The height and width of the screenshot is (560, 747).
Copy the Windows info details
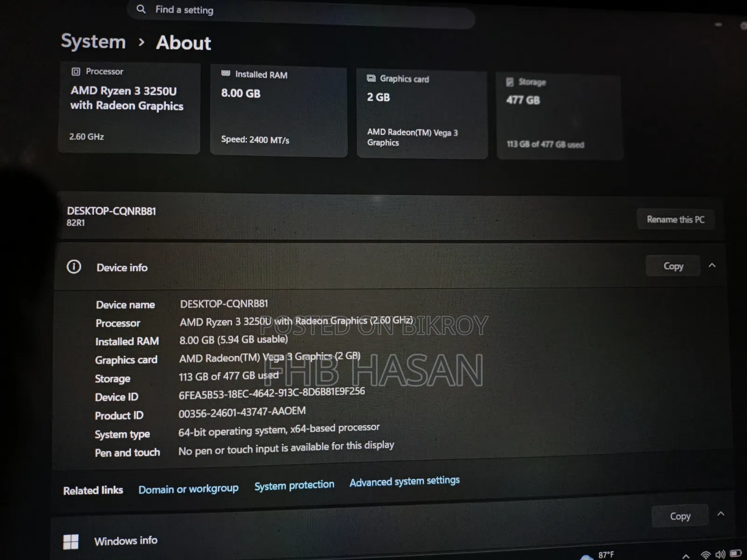click(x=680, y=516)
